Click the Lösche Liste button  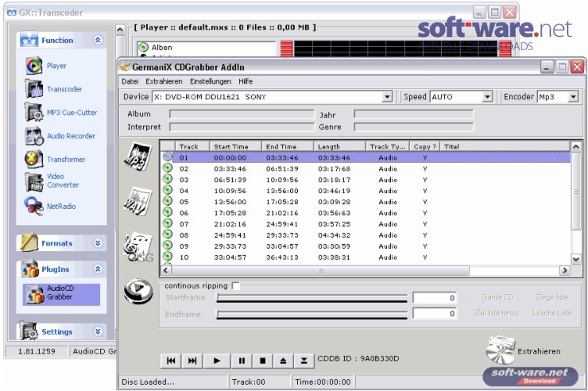point(552,313)
